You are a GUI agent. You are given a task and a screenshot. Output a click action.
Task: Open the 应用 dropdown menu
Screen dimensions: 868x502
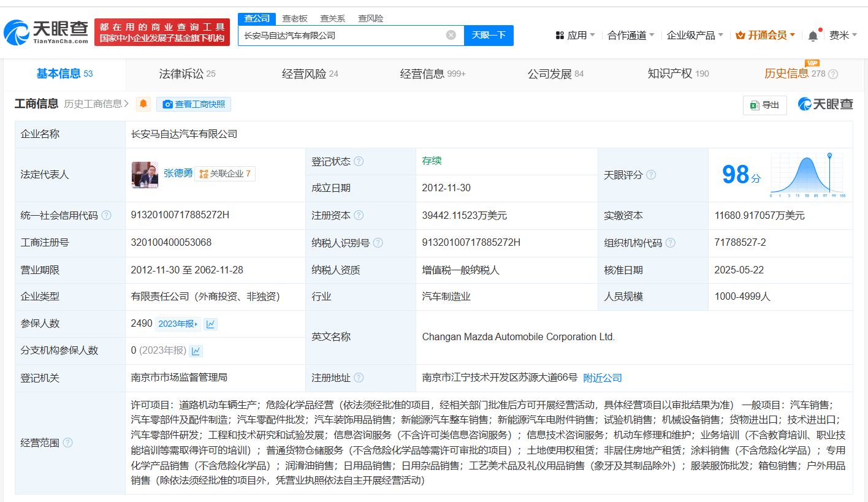click(x=575, y=36)
